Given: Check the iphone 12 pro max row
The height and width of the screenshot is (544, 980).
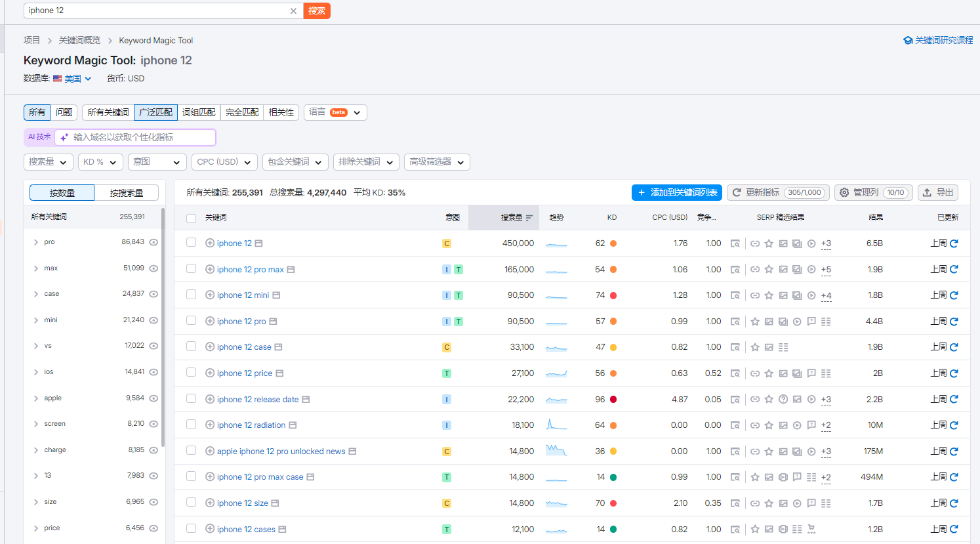Looking at the screenshot, I should tap(191, 268).
